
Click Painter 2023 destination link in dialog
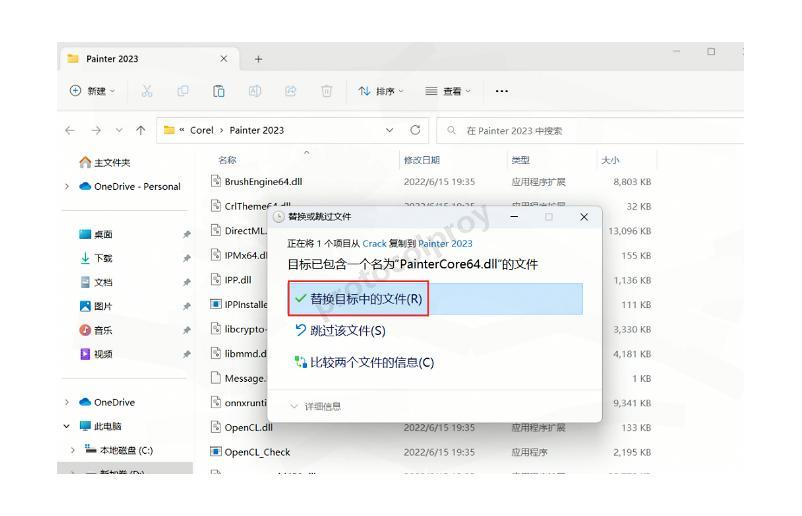click(445, 243)
